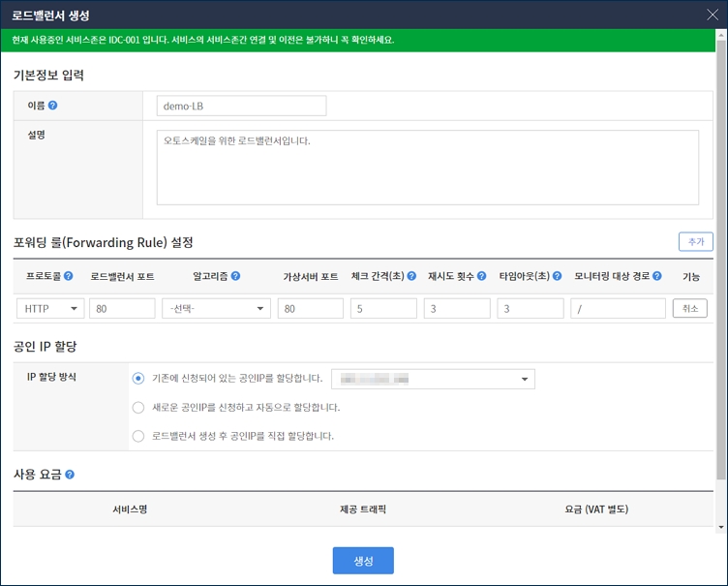Choose manual IP assignment after creation option
The height and width of the screenshot is (586, 728).
(x=138, y=436)
